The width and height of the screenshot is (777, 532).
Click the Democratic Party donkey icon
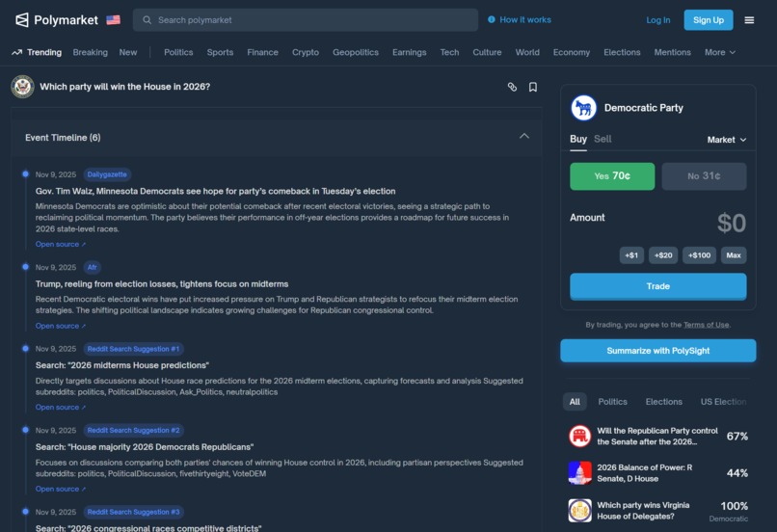[583, 108]
